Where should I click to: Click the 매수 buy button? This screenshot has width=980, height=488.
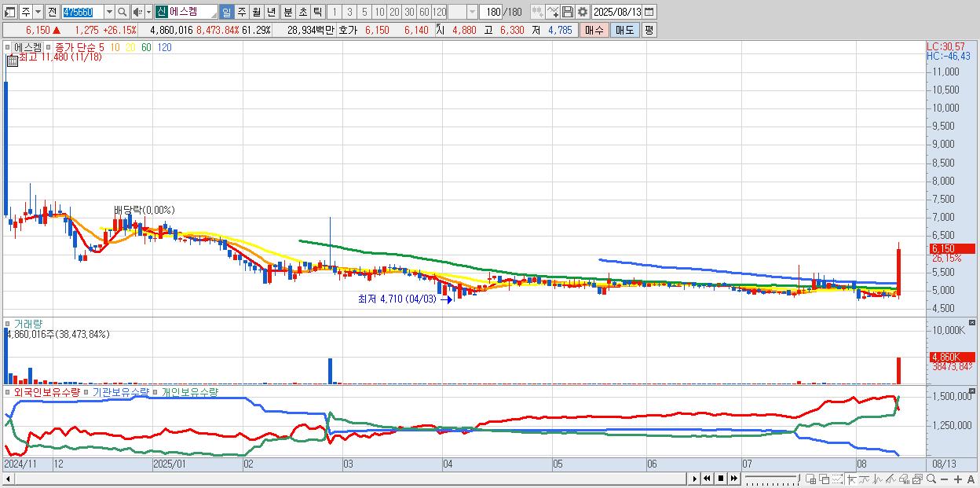point(594,30)
